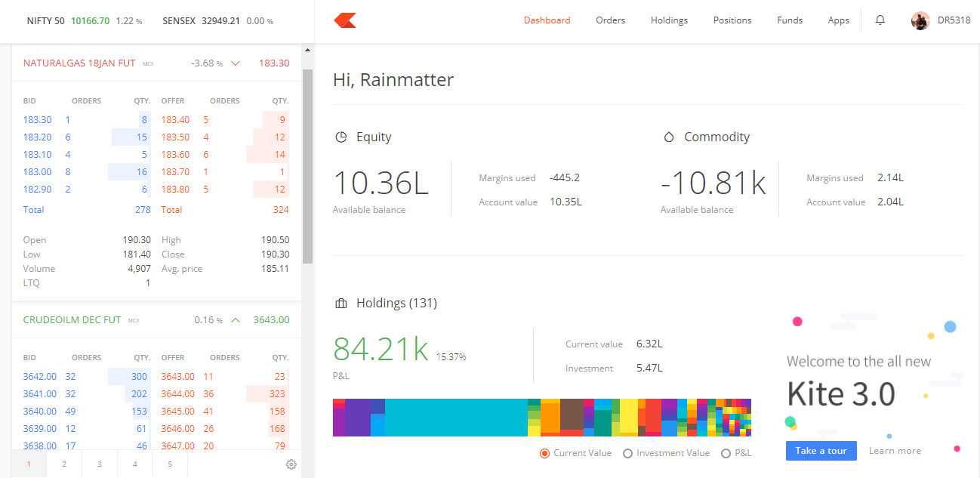Open the DR5318 user ID menu
The image size is (980, 478).
(954, 20)
